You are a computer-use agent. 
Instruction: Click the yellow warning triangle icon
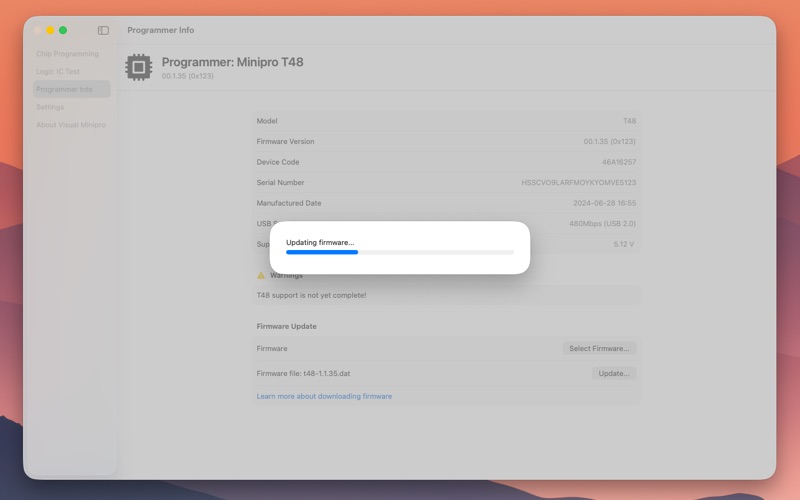261,276
